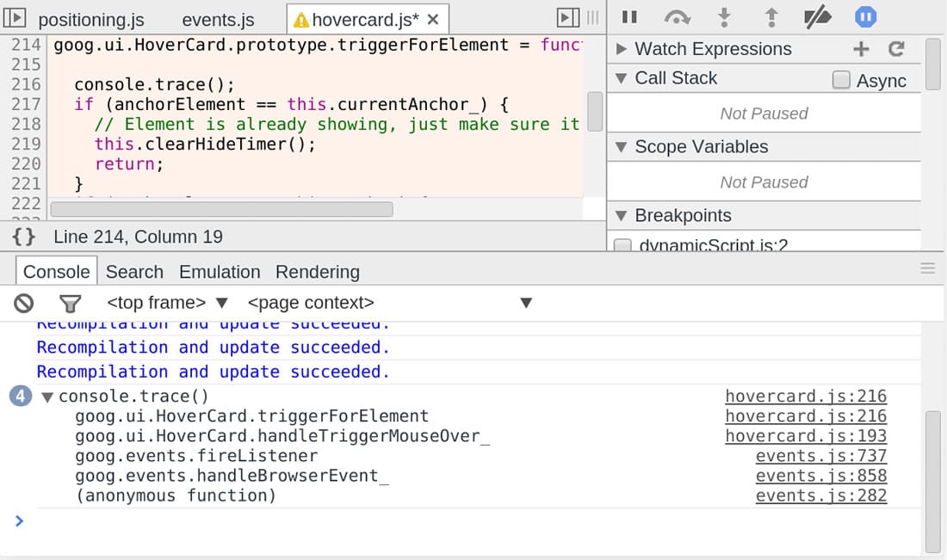Screen dimensions: 947x560
Task: Collapse the Scope Variables section
Action: pyautogui.click(x=622, y=147)
